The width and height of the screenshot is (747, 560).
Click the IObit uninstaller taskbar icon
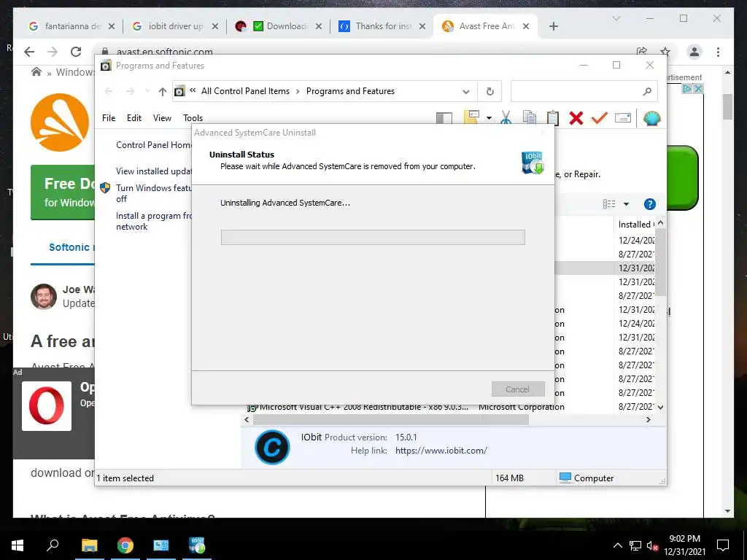click(197, 545)
